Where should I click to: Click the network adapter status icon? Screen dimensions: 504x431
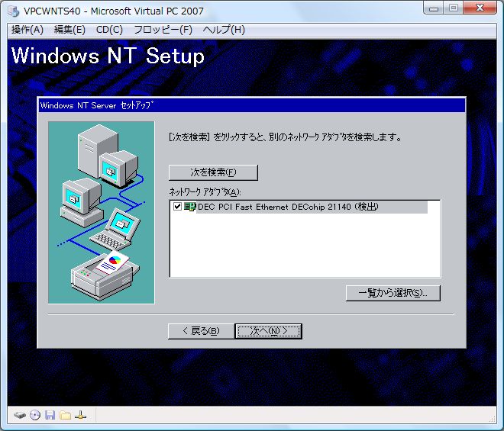[x=80, y=415]
